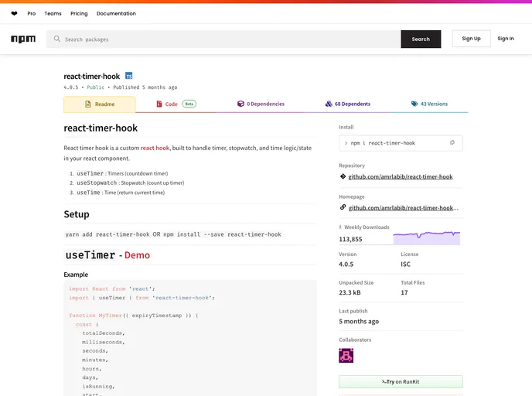
Task: Click Try on RunKit button
Action: pyautogui.click(x=401, y=382)
